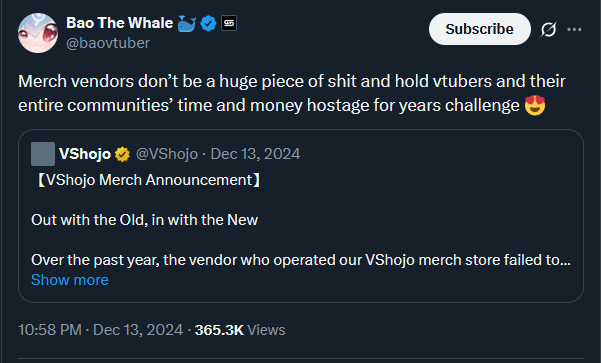Expand quoted tweet with Show more
The height and width of the screenshot is (363, 601).
point(70,280)
